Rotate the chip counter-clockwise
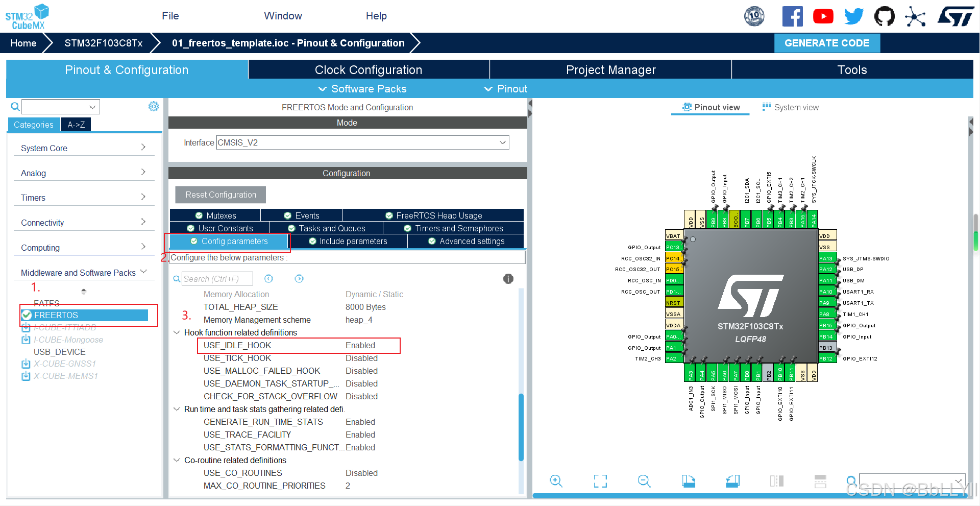980x506 pixels. click(x=732, y=481)
